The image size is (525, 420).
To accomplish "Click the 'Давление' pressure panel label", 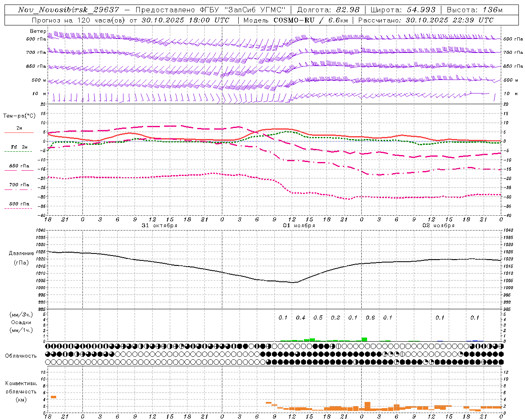I will coord(21,253).
